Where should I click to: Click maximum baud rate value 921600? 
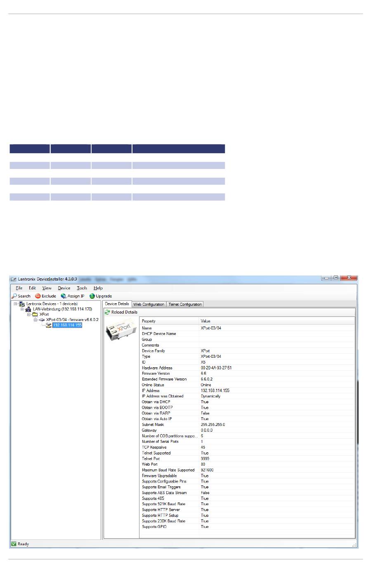point(207,470)
